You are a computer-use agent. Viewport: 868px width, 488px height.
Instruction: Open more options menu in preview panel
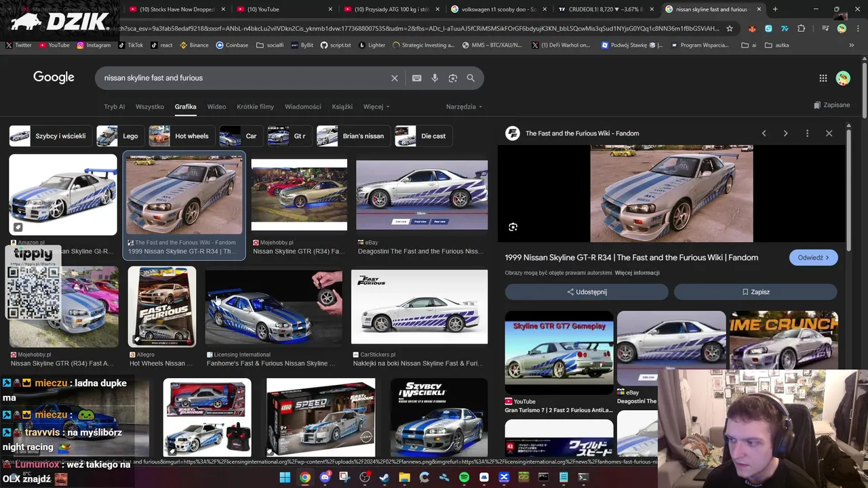click(807, 134)
